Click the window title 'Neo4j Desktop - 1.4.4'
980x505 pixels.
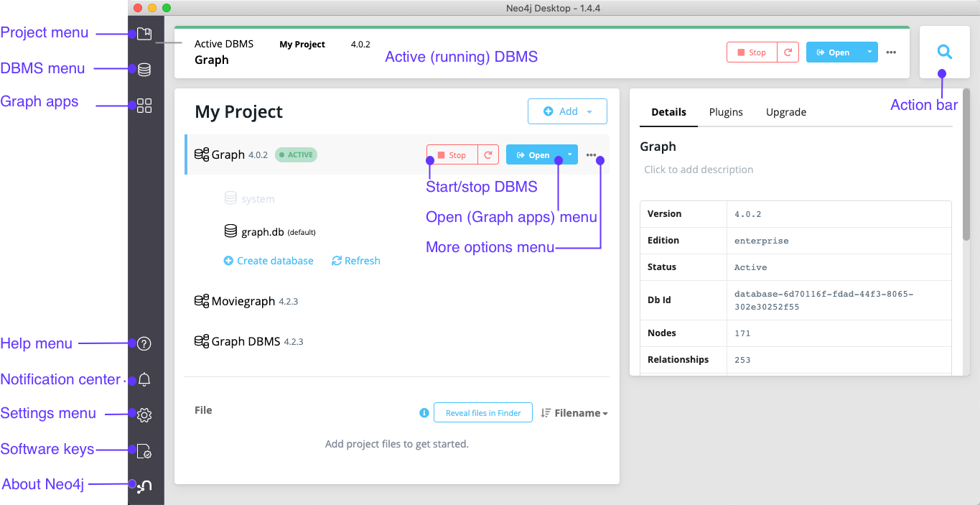(x=553, y=8)
